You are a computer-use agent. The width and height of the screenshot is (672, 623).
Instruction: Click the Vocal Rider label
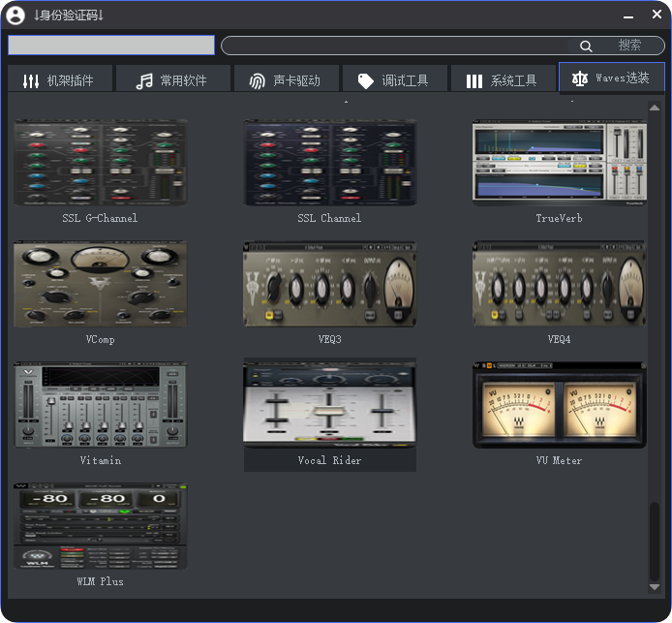[329, 460]
